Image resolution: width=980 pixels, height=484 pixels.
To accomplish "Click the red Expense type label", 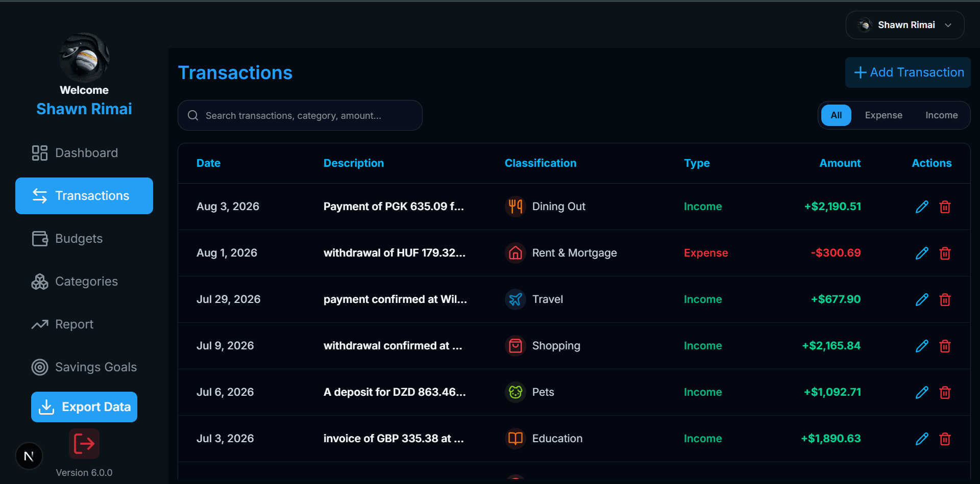I will coord(706,253).
